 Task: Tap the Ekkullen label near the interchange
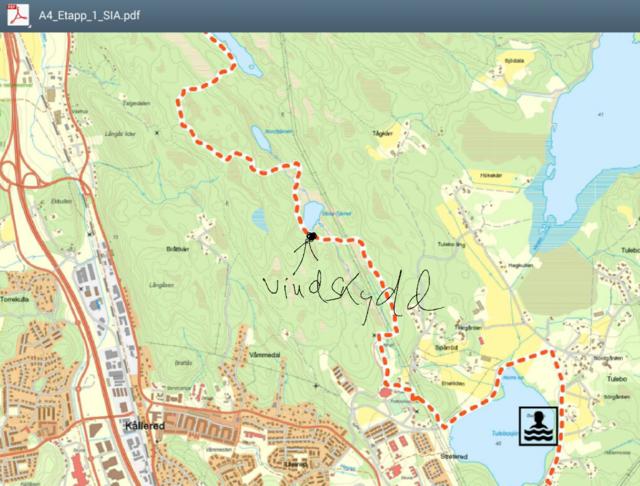[62, 200]
